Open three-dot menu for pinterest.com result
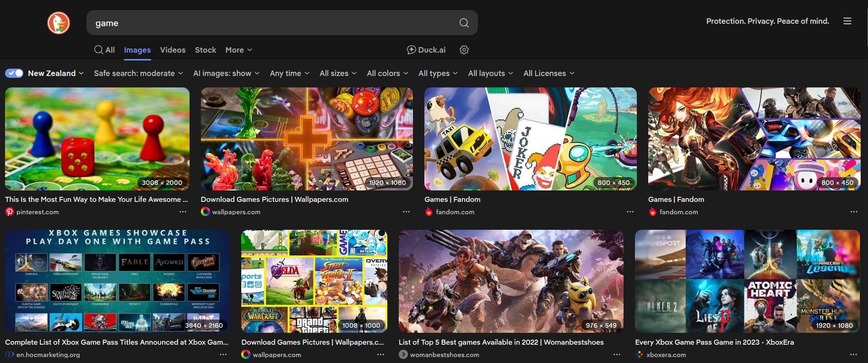This screenshot has width=868, height=363. (x=183, y=212)
